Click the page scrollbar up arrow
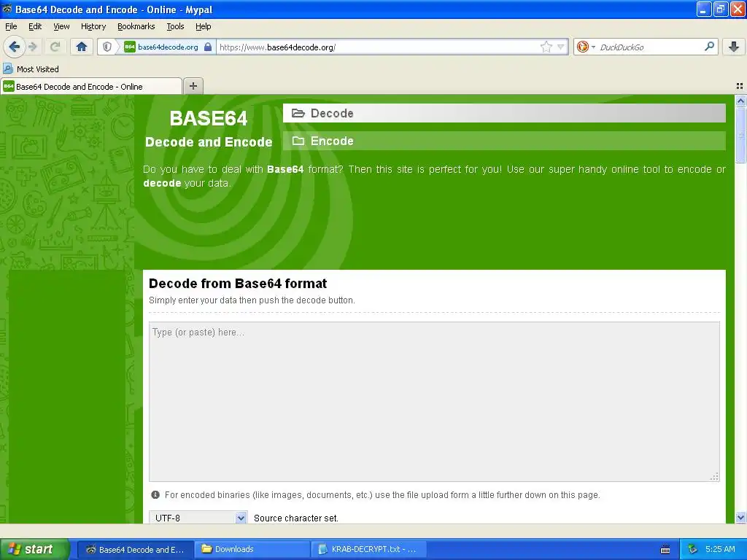This screenshot has height=560, width=747. [x=740, y=101]
